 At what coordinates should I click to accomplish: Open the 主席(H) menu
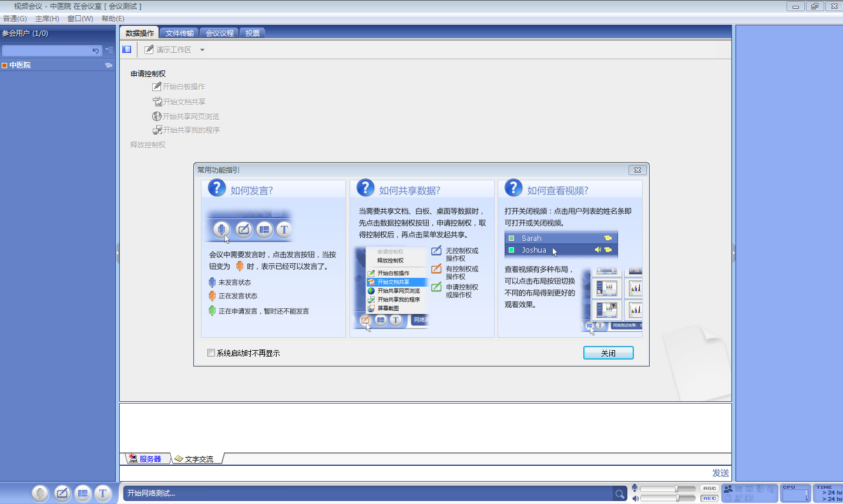[x=47, y=19]
